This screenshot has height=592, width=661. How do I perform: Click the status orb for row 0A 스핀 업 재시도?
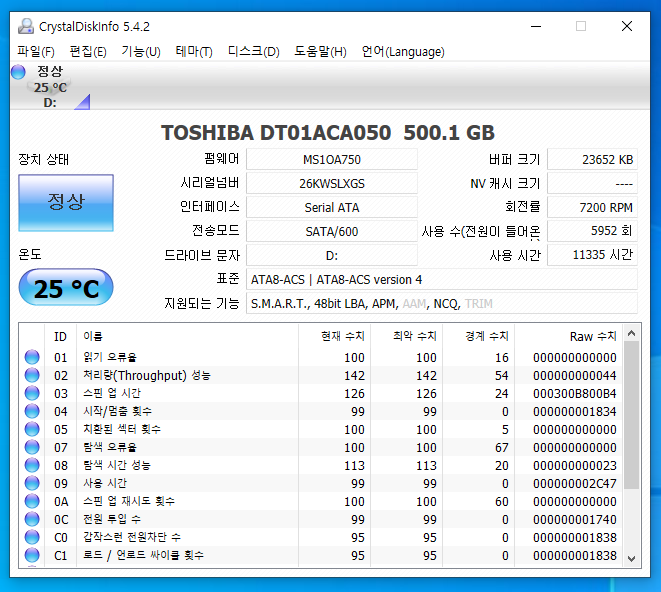(32, 501)
